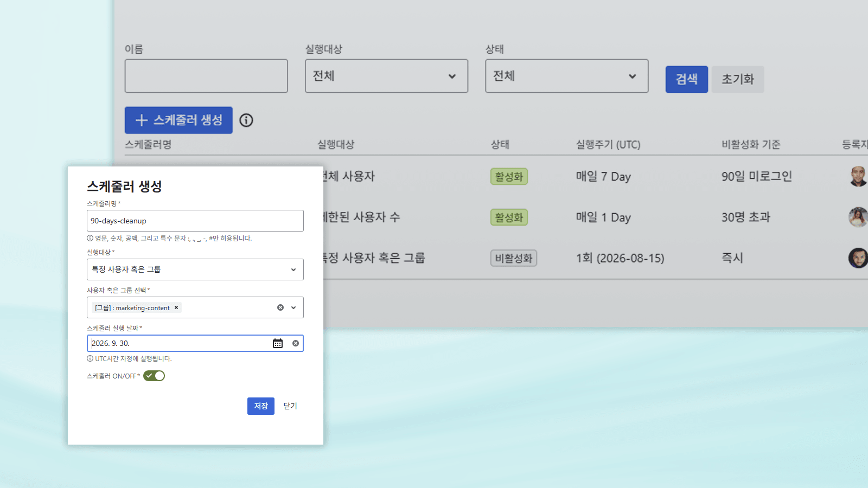The height and width of the screenshot is (488, 868).
Task: Click the 비활성화 status badge
Action: point(514,258)
